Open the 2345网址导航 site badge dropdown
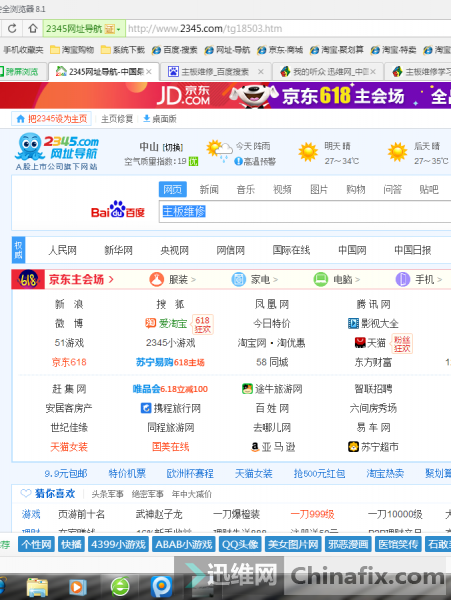Viewport: 451px width, 600px height. [84, 29]
